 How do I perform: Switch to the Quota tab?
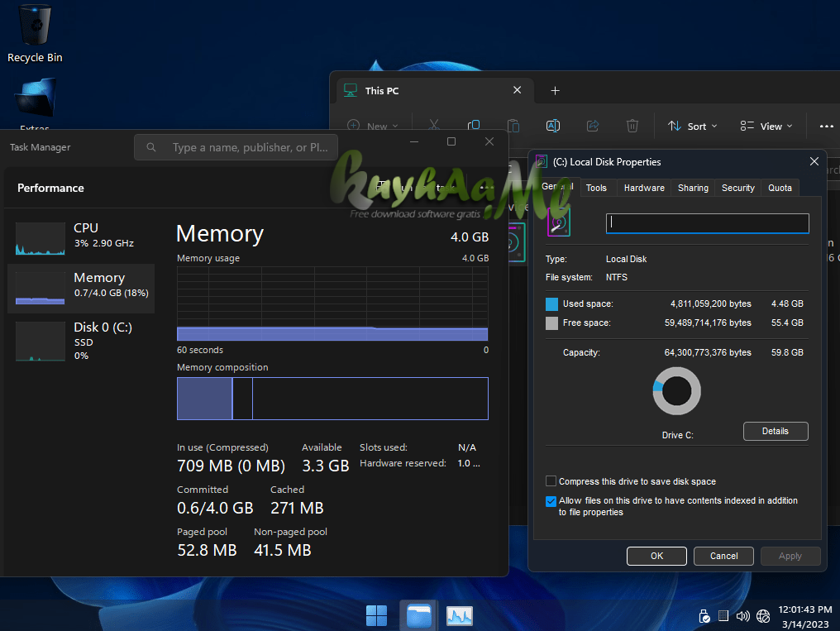click(x=780, y=188)
